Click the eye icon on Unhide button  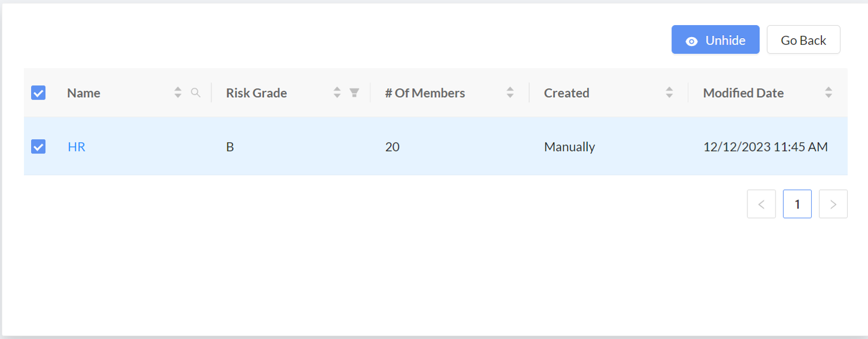tap(692, 41)
